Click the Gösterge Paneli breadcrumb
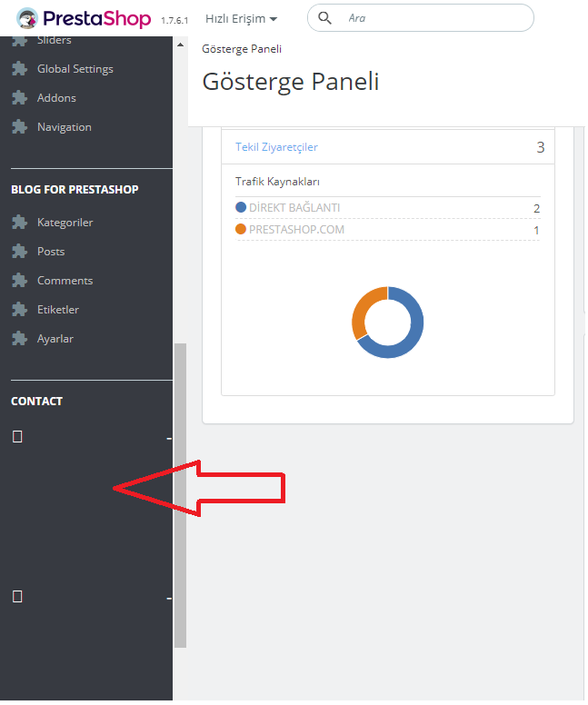The width and height of the screenshot is (588, 705). tap(242, 49)
